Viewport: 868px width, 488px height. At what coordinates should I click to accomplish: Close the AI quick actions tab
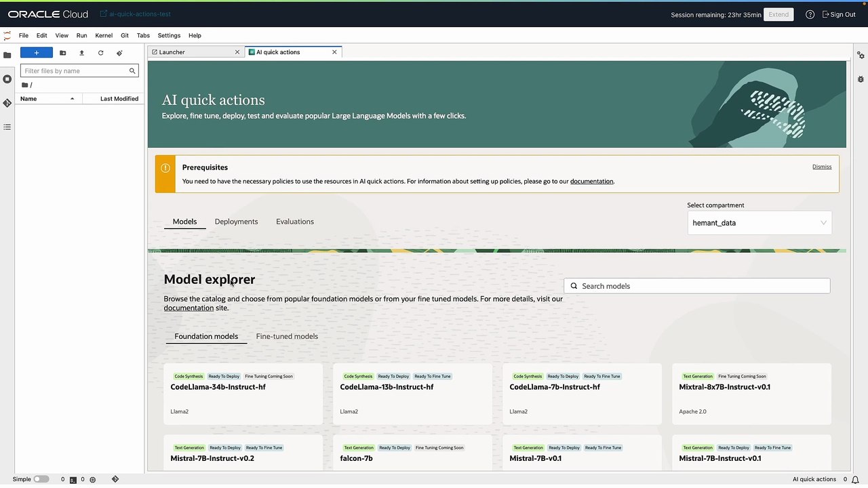coord(334,52)
